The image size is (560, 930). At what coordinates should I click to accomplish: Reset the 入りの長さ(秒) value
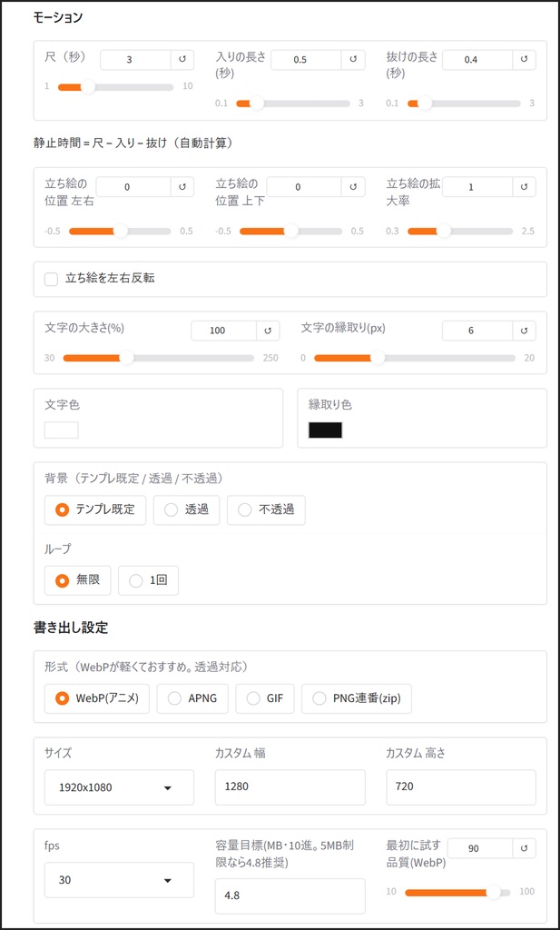[353, 60]
